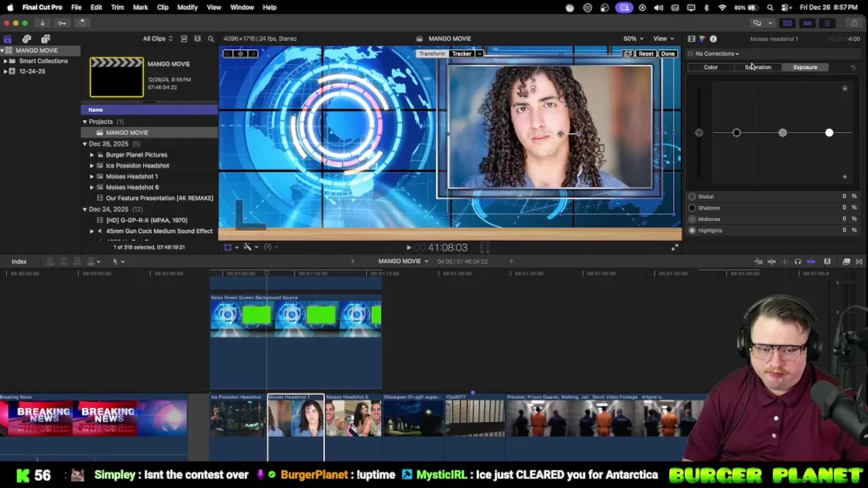The height and width of the screenshot is (488, 868).
Task: Click Done to finish the transform
Action: pos(668,54)
